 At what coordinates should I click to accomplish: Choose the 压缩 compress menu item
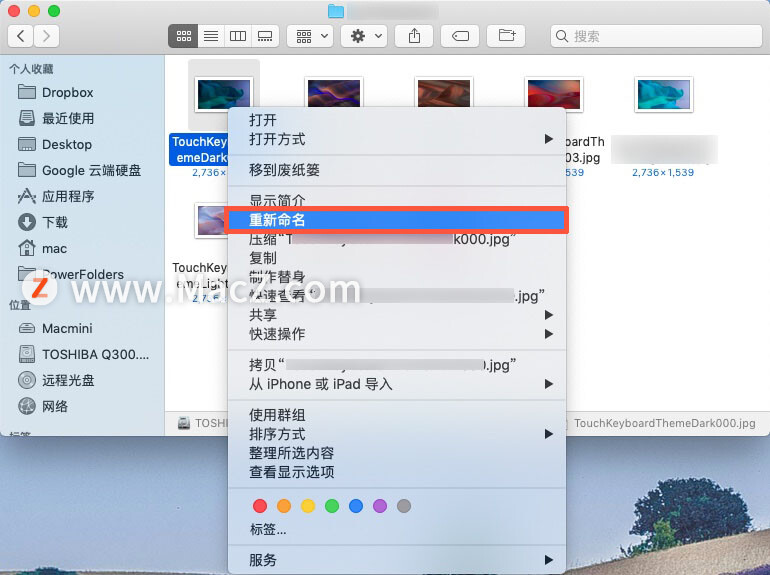(x=397, y=239)
